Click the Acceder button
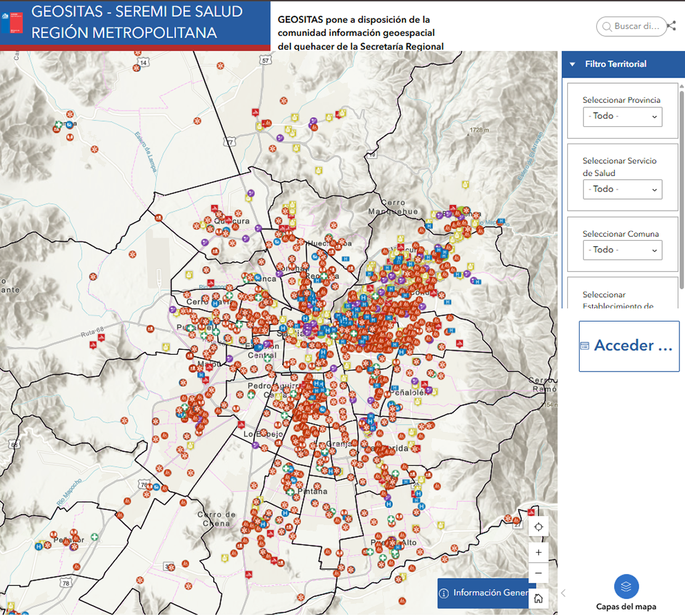Screen dimensions: 685x616 tap(629, 346)
